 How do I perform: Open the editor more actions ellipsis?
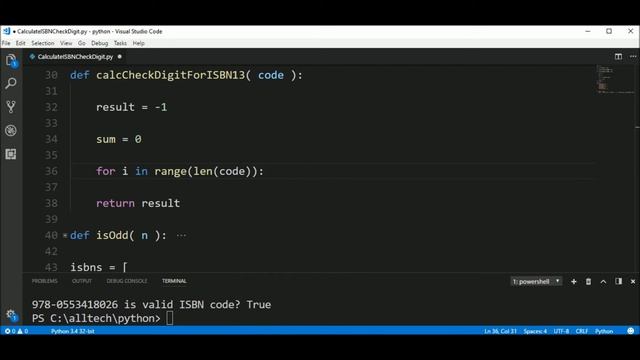(x=633, y=57)
